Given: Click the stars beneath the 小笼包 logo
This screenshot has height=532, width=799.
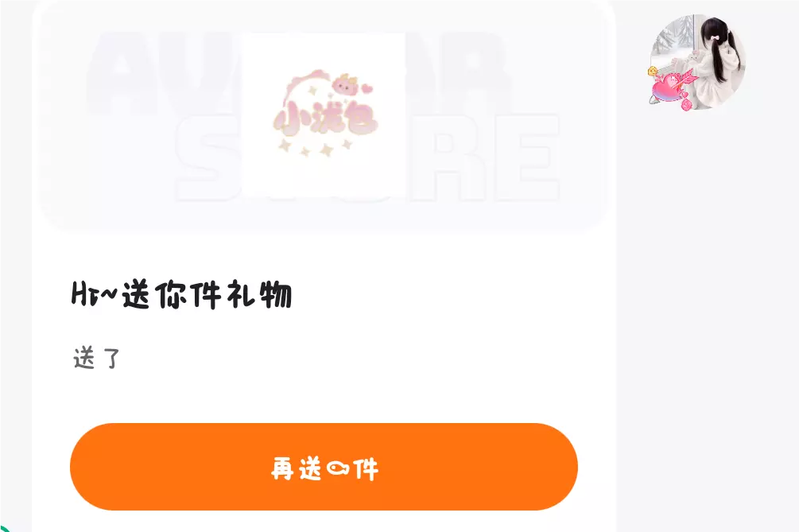Looking at the screenshot, I should pos(315,148).
